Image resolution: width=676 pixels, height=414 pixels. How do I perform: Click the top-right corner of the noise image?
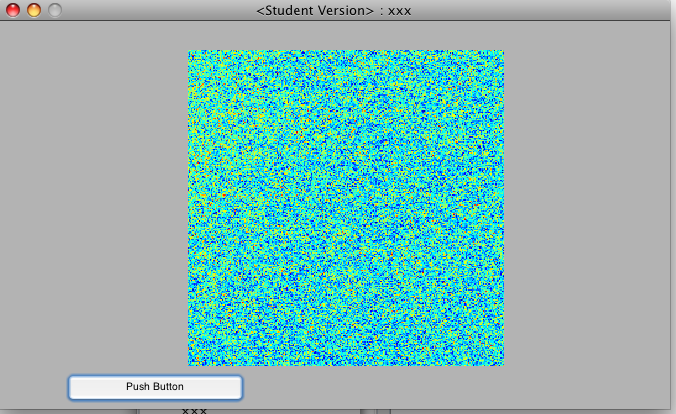[x=502, y=52]
